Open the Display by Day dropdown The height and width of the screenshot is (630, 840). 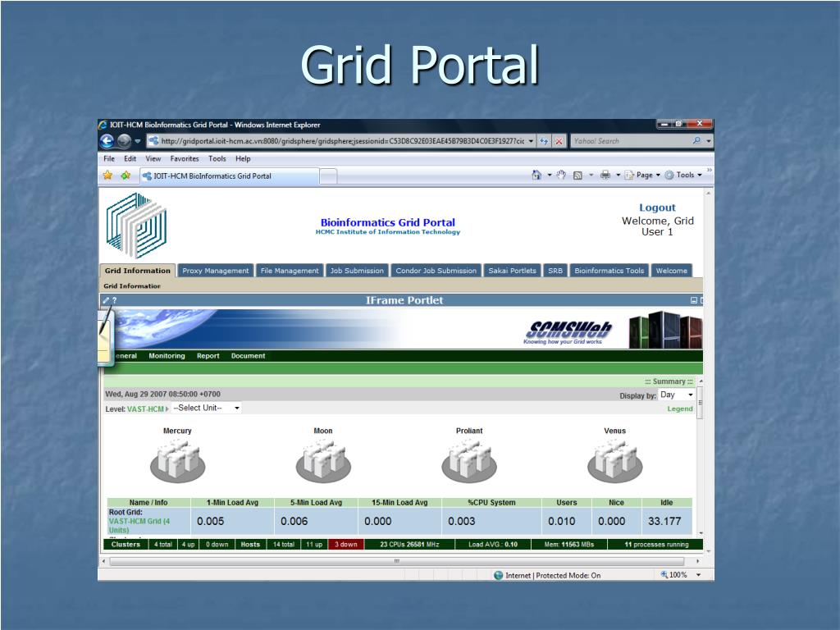click(x=677, y=395)
